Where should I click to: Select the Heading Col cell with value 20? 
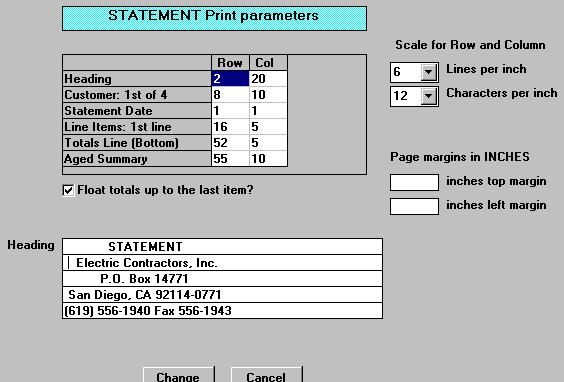[x=268, y=79]
